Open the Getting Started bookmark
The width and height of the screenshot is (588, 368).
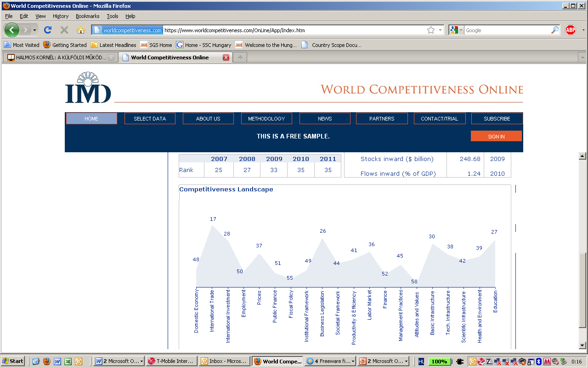tap(65, 45)
